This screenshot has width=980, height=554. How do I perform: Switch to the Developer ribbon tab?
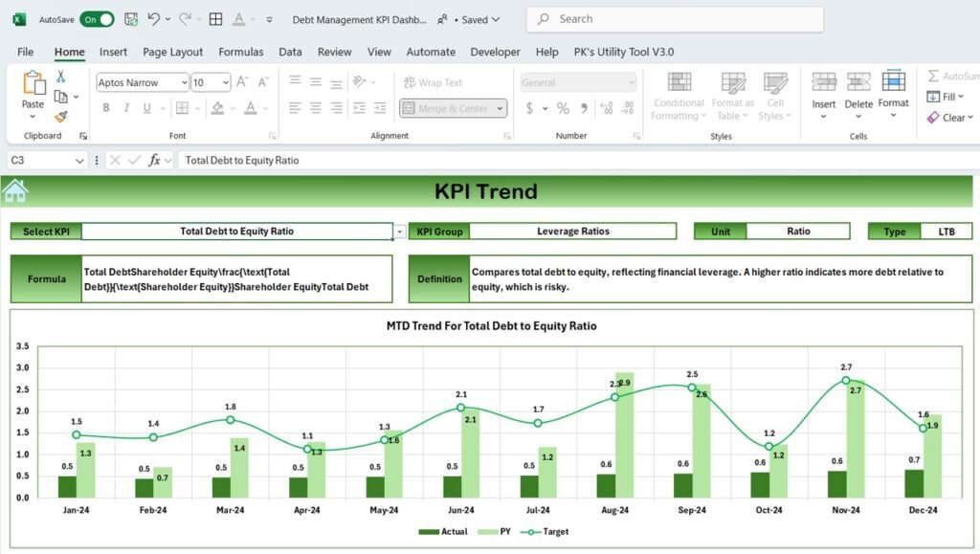[495, 52]
